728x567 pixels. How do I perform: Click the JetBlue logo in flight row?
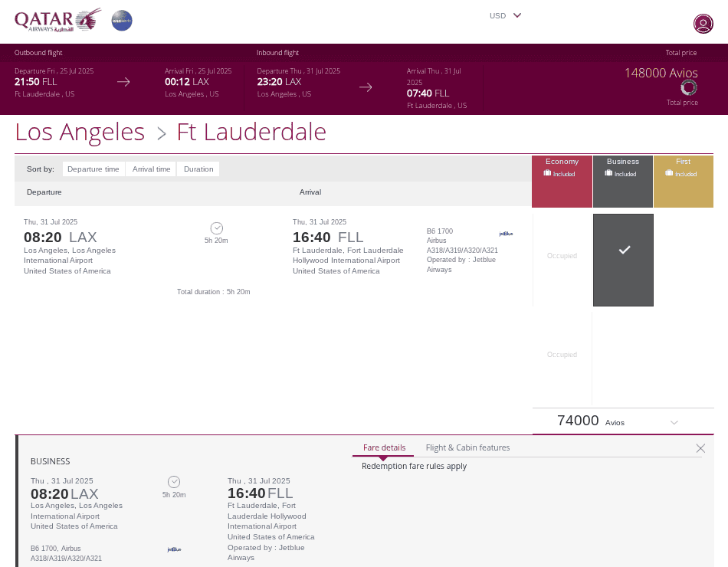(x=506, y=234)
